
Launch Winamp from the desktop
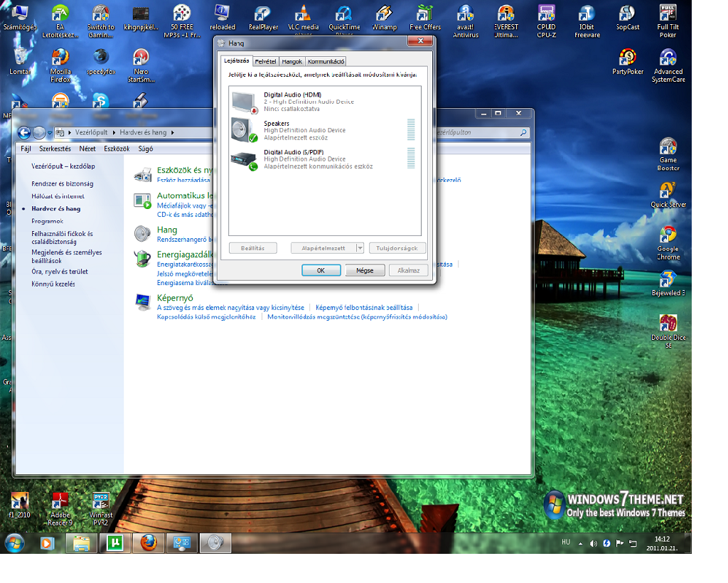point(385,18)
